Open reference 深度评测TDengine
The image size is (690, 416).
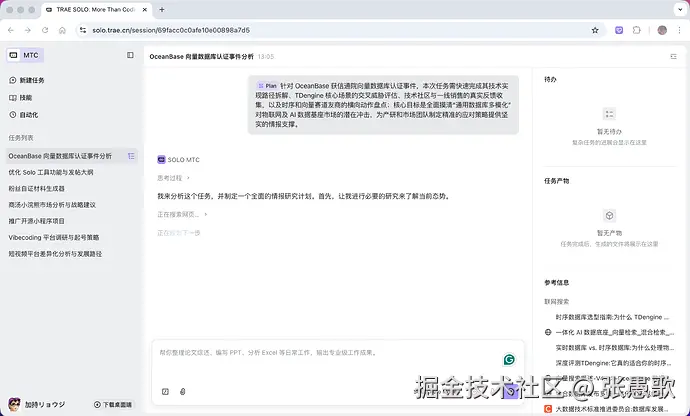(613, 363)
